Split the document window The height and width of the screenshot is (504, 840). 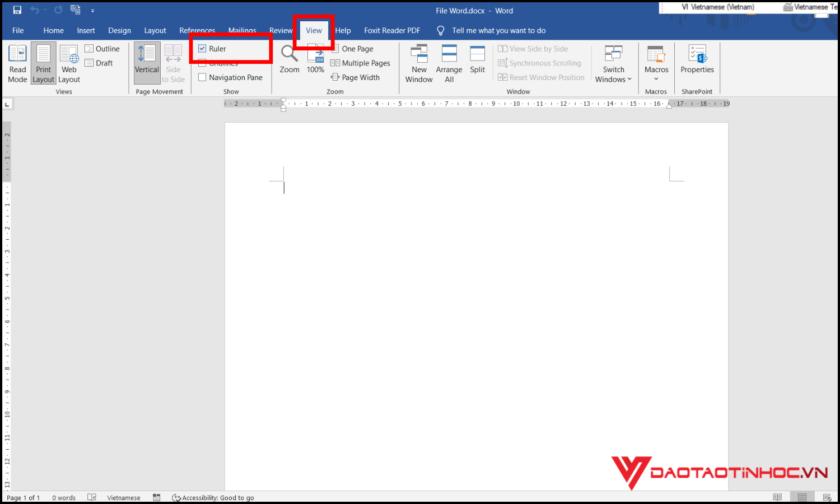478,59
